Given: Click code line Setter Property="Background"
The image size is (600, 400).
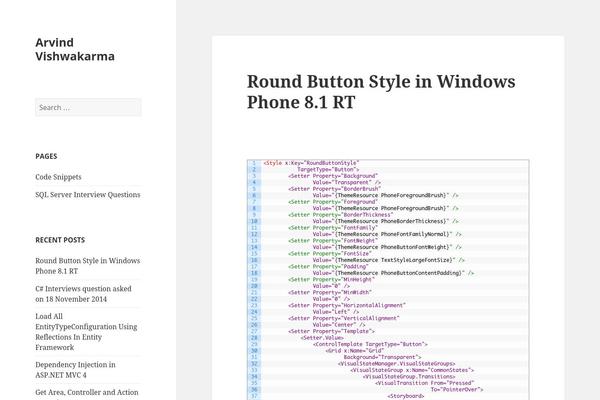Looking at the screenshot, I should [333, 176].
